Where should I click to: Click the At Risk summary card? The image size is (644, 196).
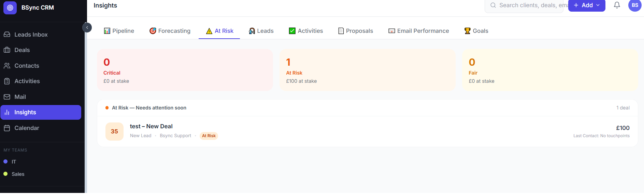(x=368, y=70)
